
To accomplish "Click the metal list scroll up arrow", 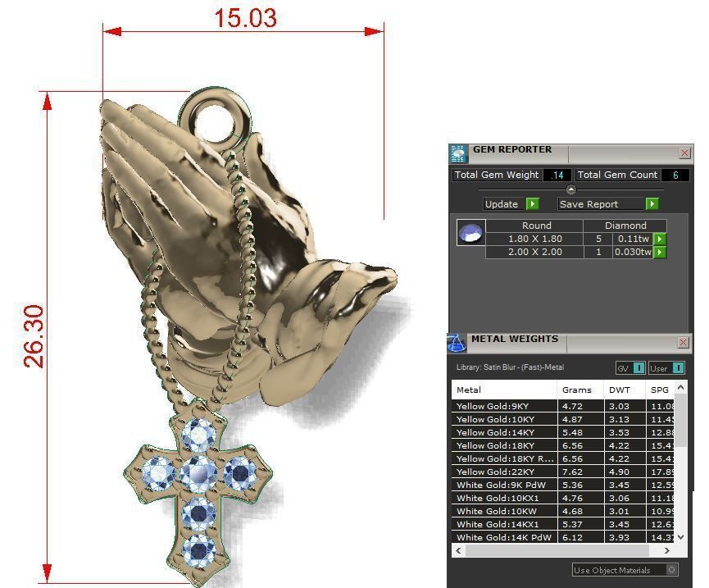I will point(680,388).
